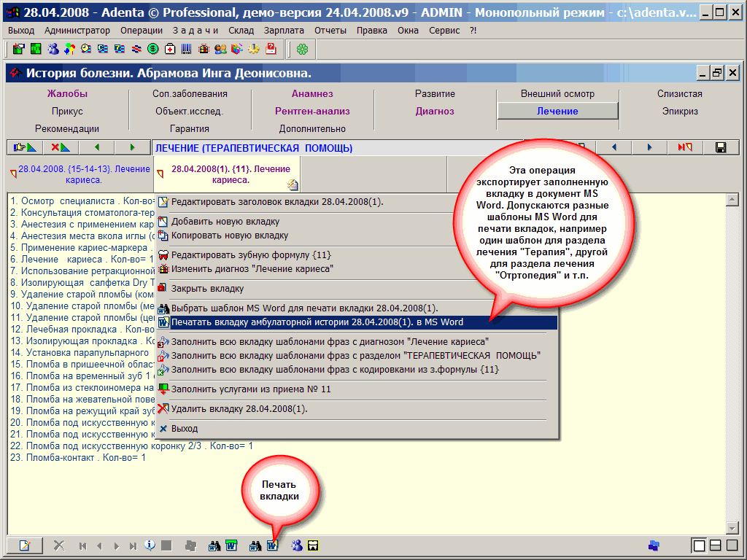Screen dimensions: 747x560
Task: Click the scrollbar down arrow of the list
Action: (x=732, y=528)
